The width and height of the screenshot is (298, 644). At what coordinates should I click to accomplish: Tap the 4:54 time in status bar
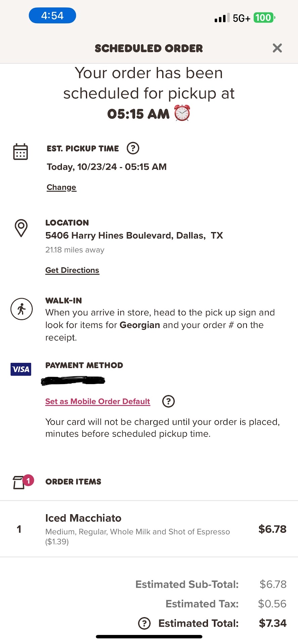[x=52, y=15]
